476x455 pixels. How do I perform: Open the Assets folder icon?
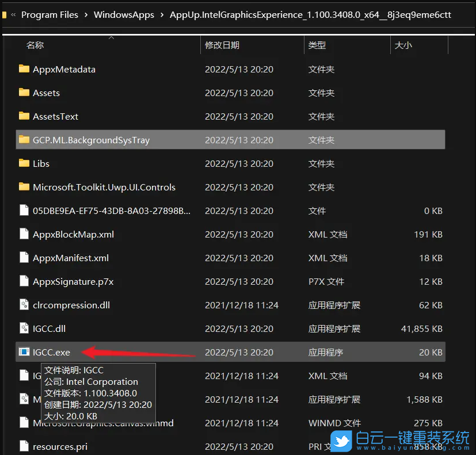tap(24, 93)
